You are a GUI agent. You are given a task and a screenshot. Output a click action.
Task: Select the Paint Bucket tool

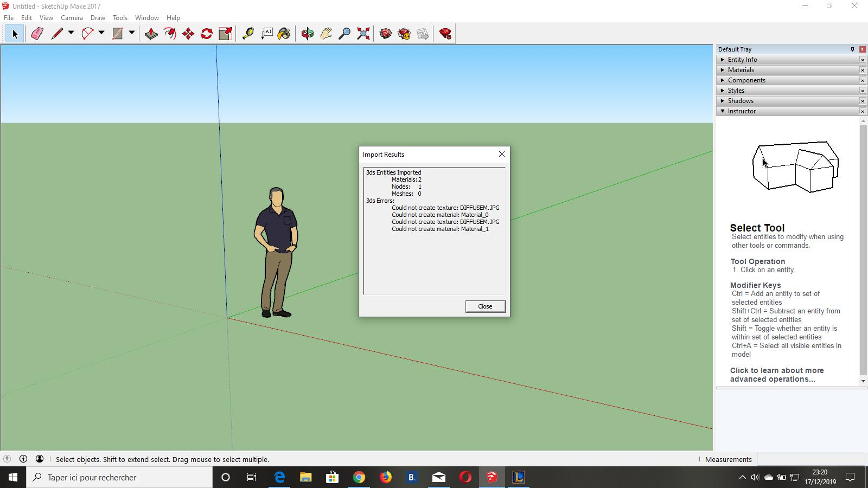284,34
